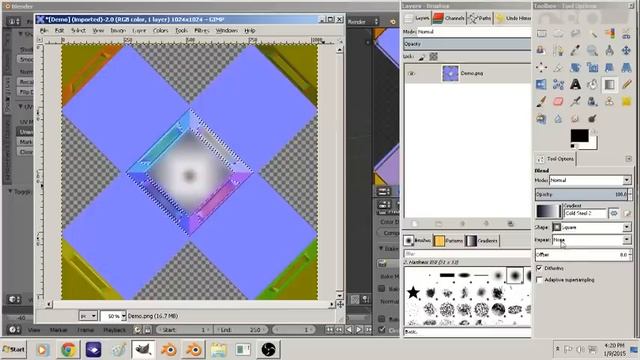Select the Paths tool in toolbox

(558, 51)
